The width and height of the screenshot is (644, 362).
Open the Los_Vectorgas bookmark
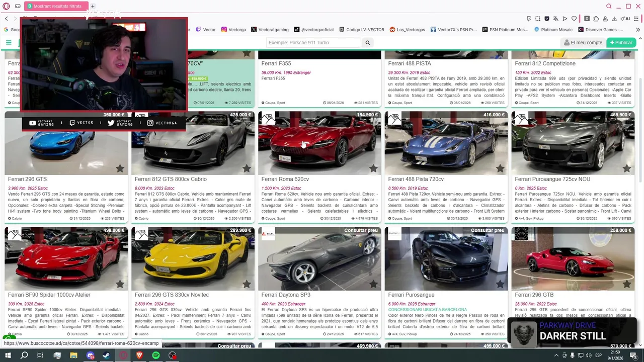click(407, 30)
